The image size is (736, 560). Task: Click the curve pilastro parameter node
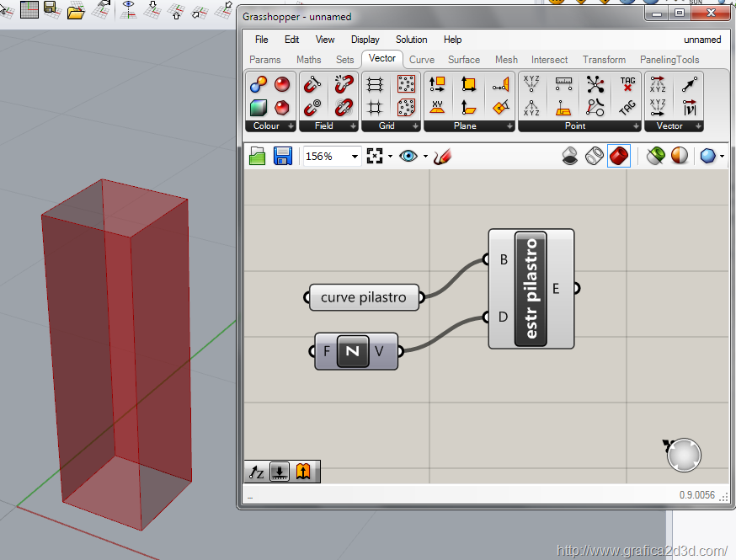pos(363,297)
